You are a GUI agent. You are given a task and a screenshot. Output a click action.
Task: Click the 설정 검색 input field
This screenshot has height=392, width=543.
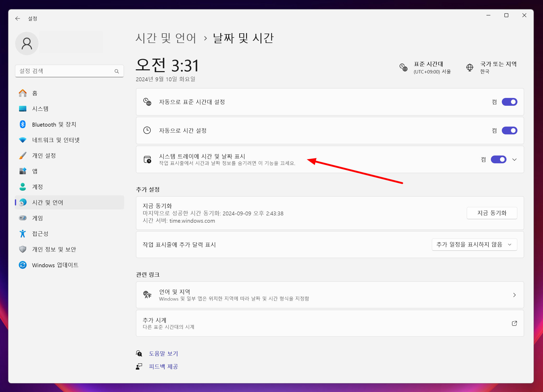[x=65, y=71]
